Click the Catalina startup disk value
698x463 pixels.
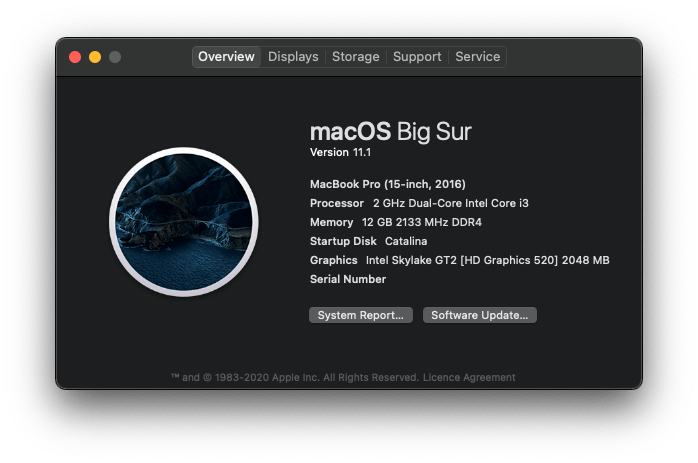tap(406, 241)
